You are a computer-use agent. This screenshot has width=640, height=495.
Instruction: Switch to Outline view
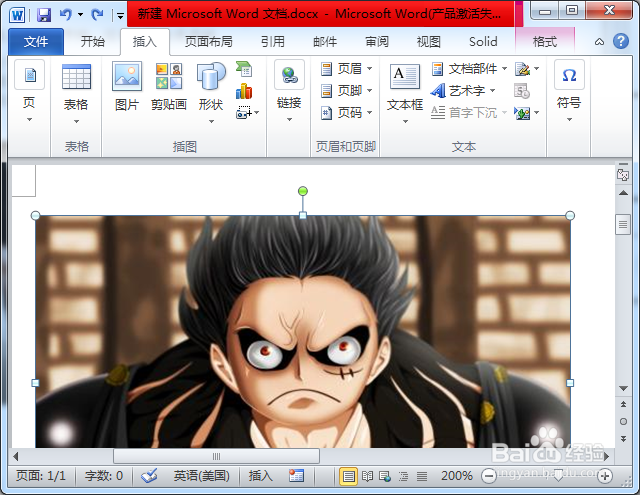[403, 476]
